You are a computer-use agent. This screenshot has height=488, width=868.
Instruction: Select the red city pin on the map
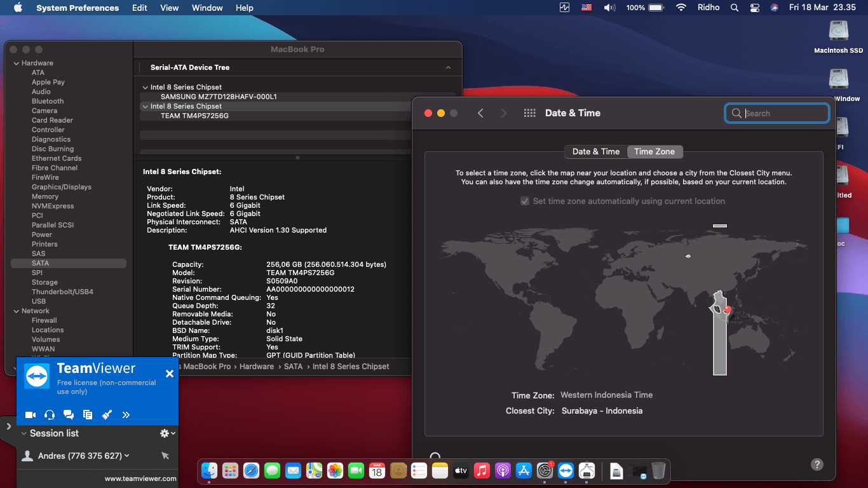[728, 310]
